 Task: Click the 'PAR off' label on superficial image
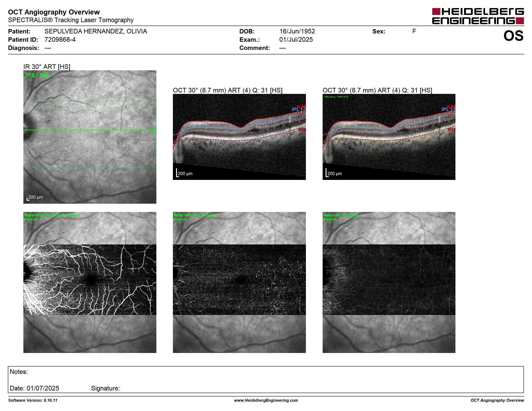[31, 220]
